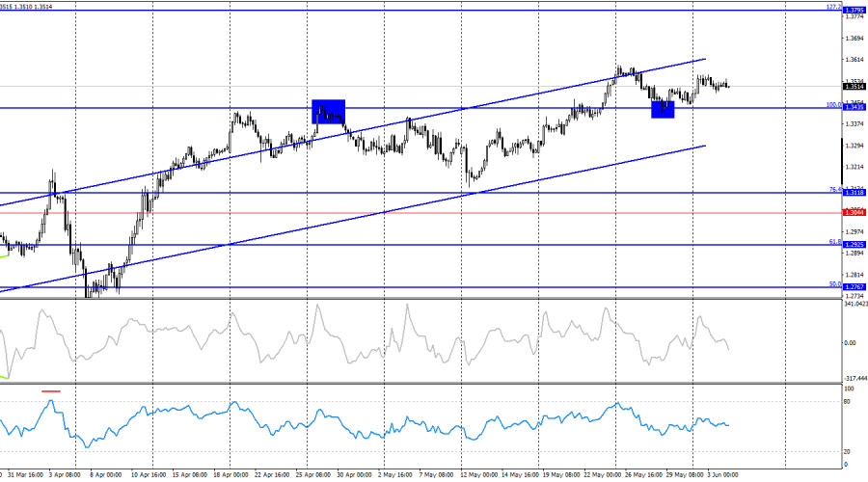Image resolution: width=868 pixels, height=482 pixels.
Task: Click the 22 May 00:00 time label
Action: (602, 475)
